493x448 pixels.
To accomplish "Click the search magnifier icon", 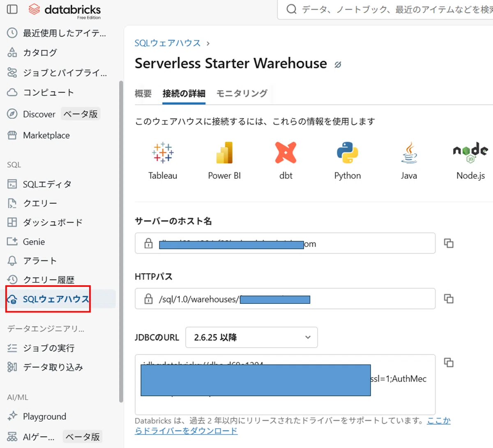I will pos(291,9).
